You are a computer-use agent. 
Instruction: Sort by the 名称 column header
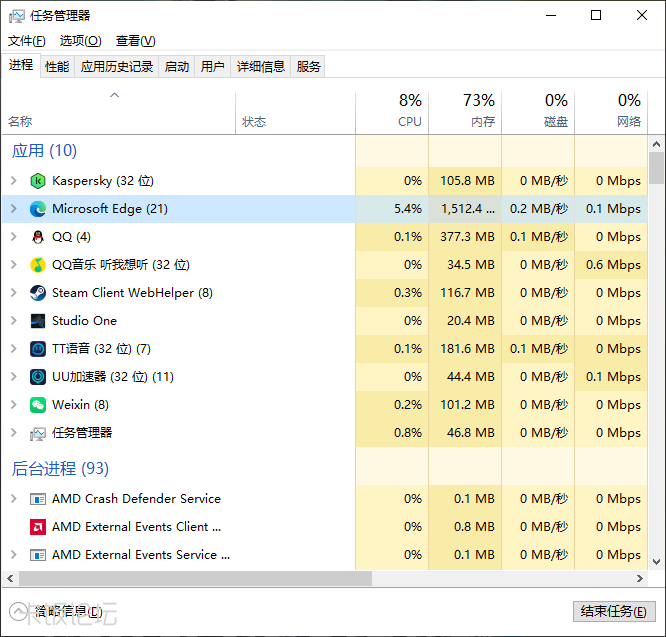tap(119, 113)
